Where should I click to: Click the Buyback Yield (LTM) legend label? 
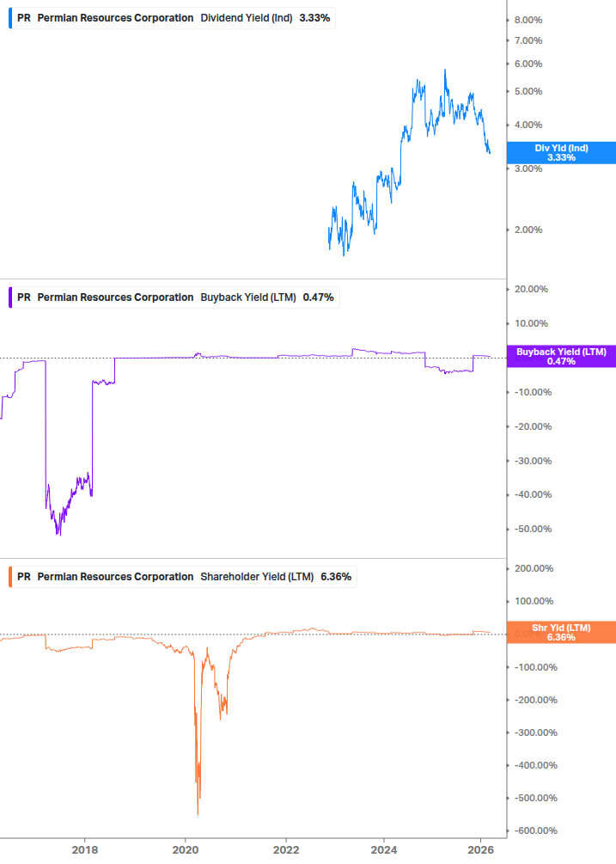coord(248,297)
